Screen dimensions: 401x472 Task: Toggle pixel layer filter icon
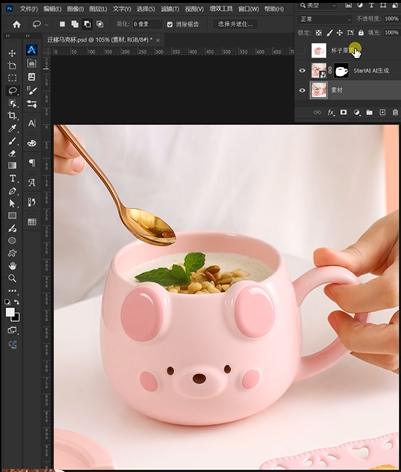point(348,5)
